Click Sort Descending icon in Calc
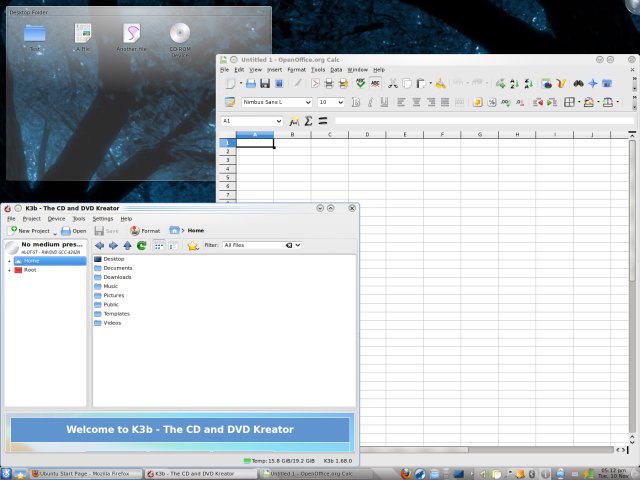 (x=529, y=84)
